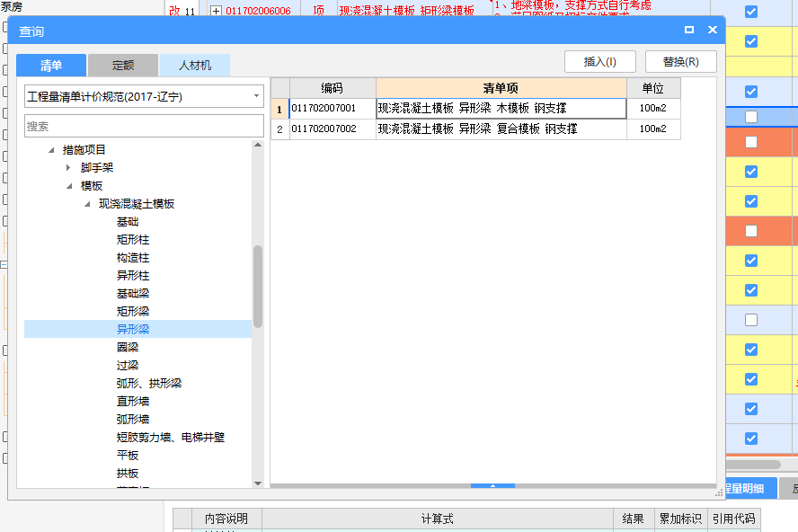Select 现浇混凝土模板 异形梁 复合模板 钢支撑 cell

pyautogui.click(x=501, y=129)
